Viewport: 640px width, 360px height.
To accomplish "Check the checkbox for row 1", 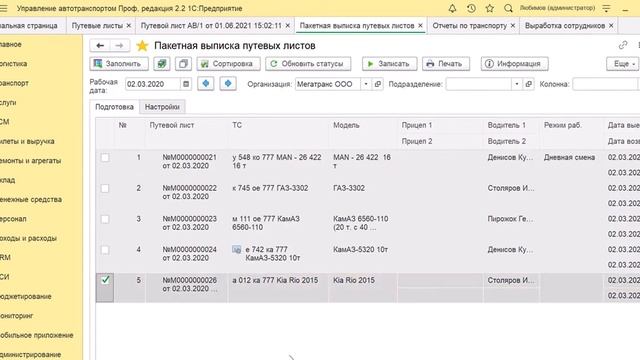I will coord(105,158).
